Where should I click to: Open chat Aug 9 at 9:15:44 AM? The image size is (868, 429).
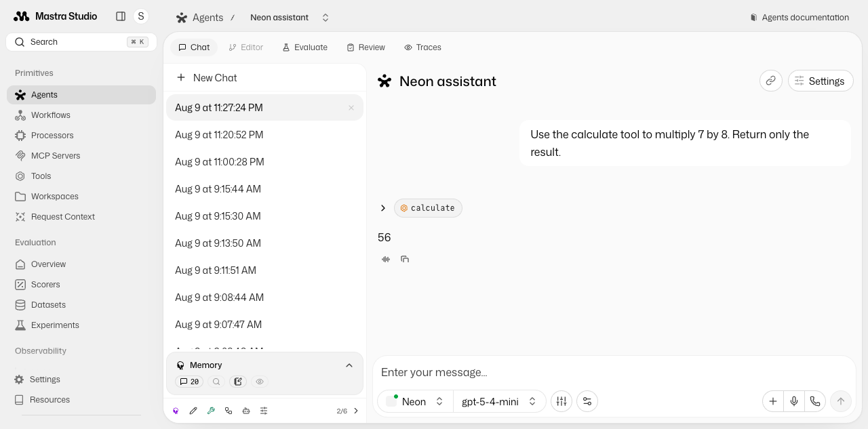264,189
